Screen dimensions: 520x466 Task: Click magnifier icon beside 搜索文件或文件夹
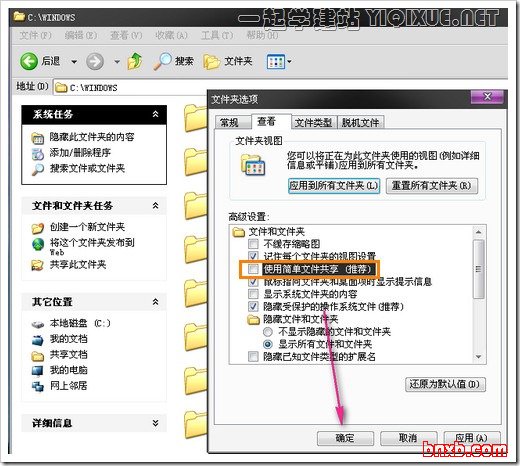click(x=38, y=169)
